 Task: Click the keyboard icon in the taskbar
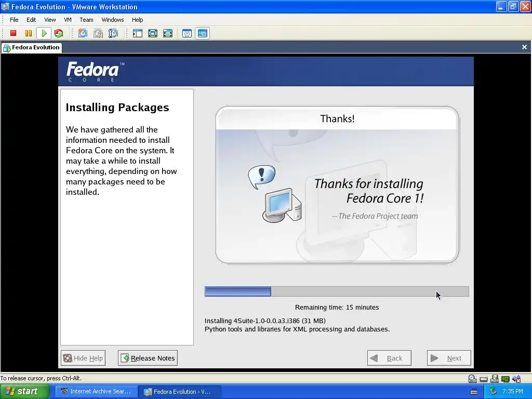tap(474, 392)
